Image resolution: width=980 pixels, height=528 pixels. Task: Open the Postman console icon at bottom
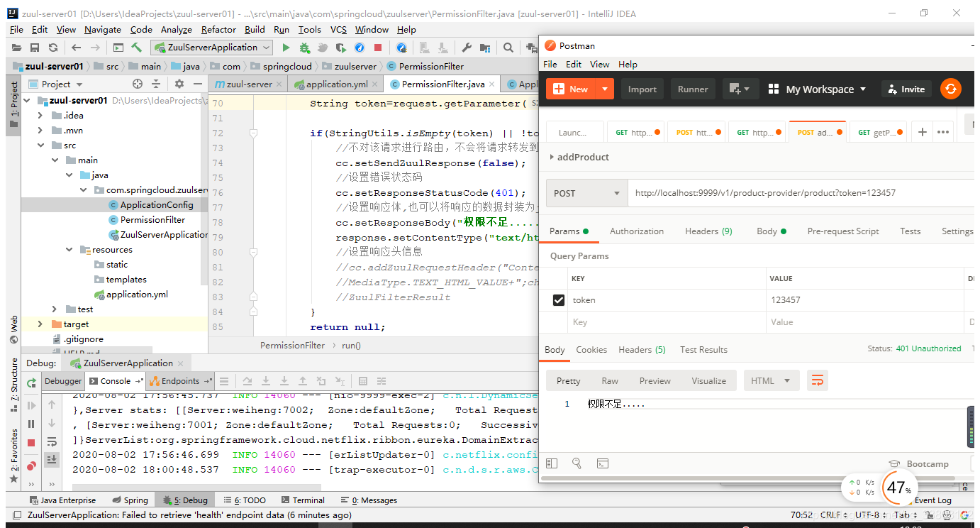tap(602, 463)
